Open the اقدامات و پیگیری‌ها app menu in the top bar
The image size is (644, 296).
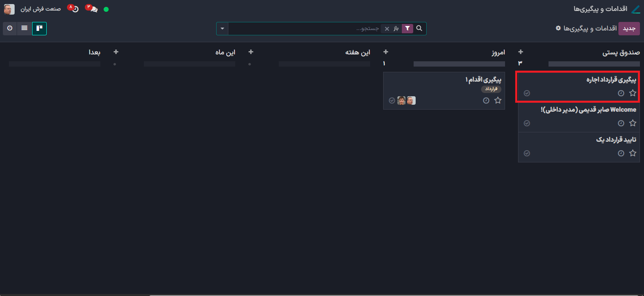click(x=600, y=9)
